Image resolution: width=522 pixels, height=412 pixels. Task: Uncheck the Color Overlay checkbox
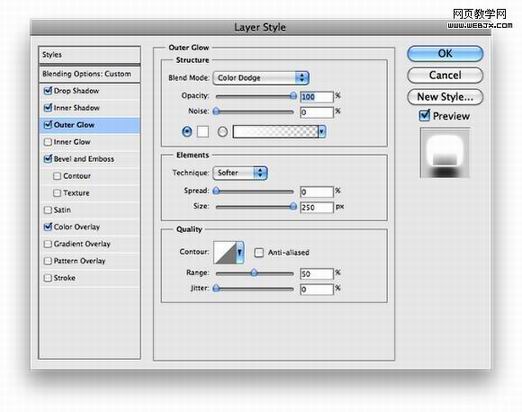coord(48,227)
